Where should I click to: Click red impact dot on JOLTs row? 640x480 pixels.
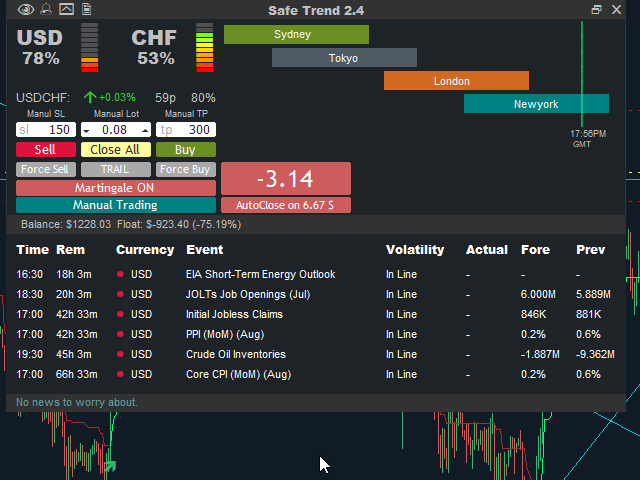click(120, 294)
